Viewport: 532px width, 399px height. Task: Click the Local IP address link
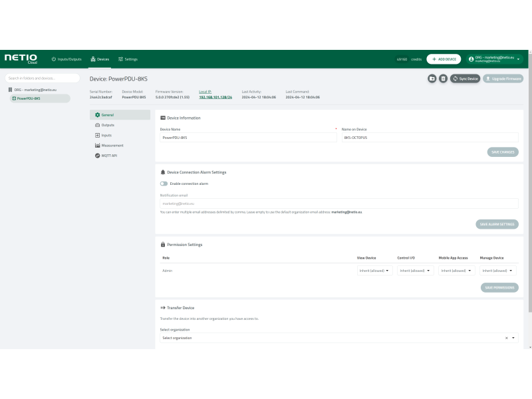(x=215, y=97)
